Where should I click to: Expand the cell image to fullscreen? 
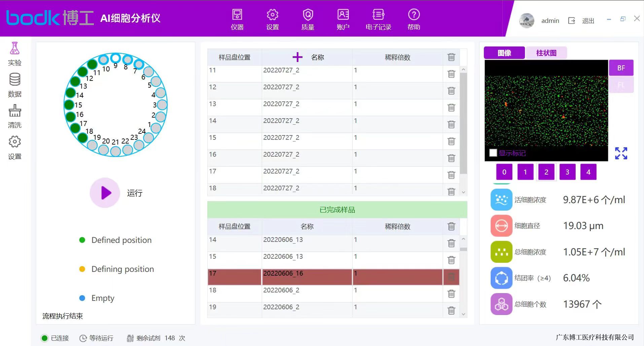pyautogui.click(x=621, y=153)
